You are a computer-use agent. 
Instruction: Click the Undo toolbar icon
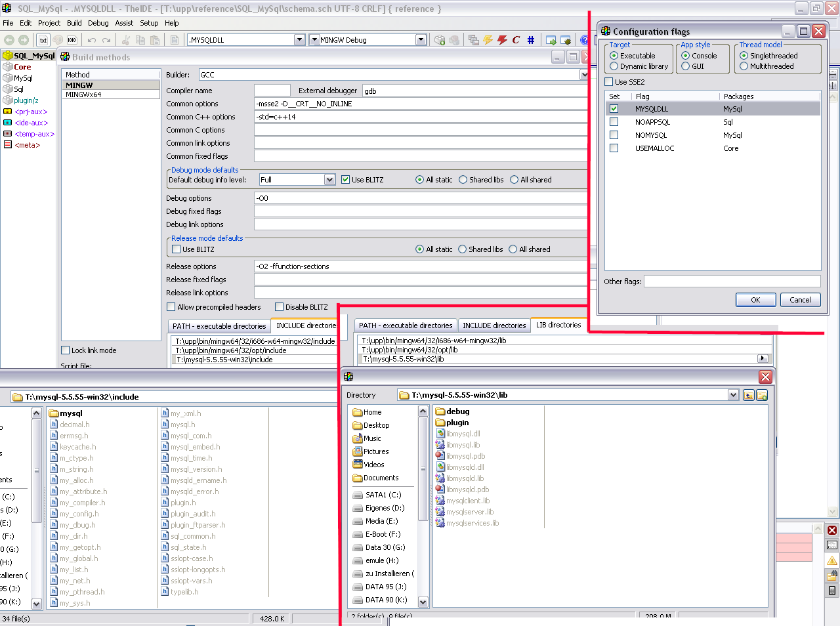point(92,40)
